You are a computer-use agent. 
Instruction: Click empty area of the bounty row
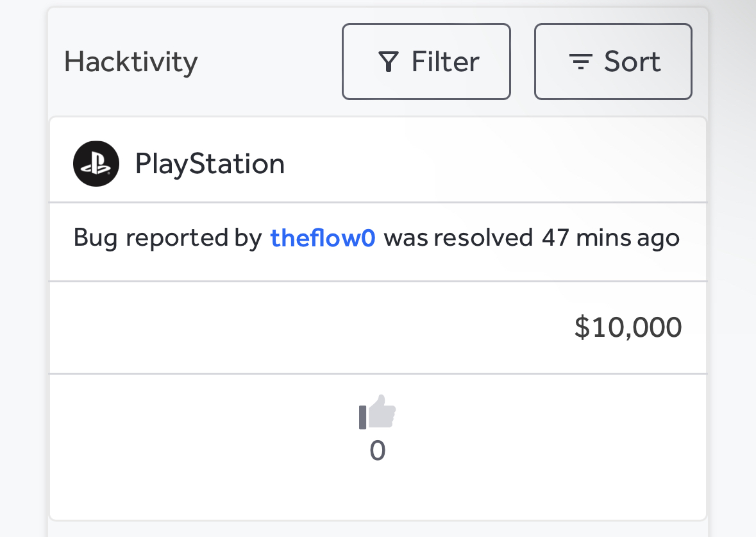pyautogui.click(x=289, y=328)
